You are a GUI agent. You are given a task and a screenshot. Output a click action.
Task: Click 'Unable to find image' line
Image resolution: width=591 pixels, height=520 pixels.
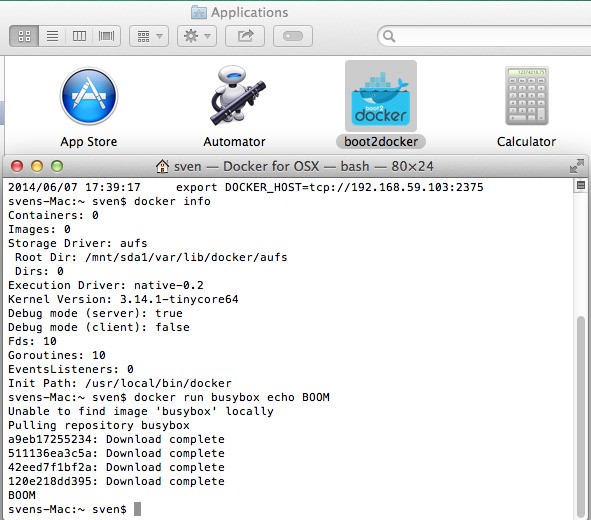point(141,411)
